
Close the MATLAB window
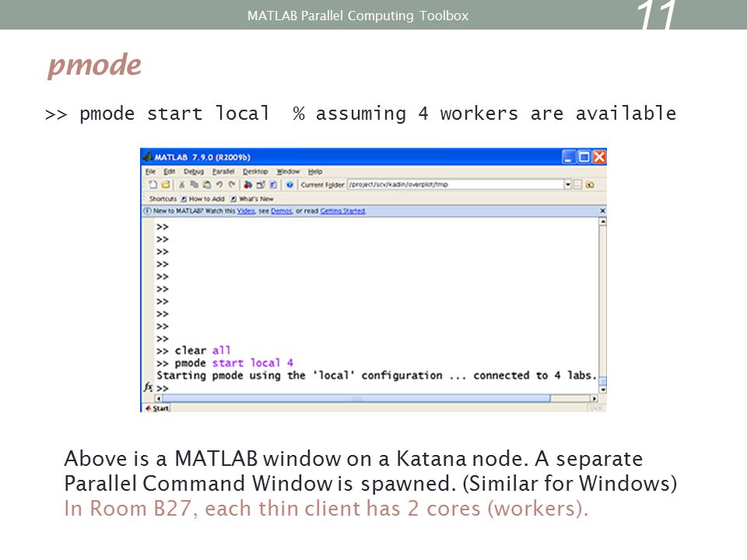pos(599,156)
